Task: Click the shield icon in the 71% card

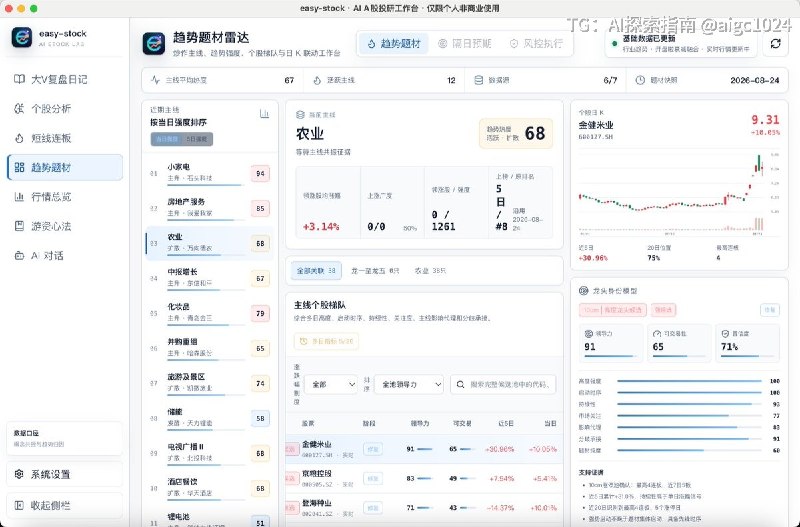Action: click(x=725, y=333)
